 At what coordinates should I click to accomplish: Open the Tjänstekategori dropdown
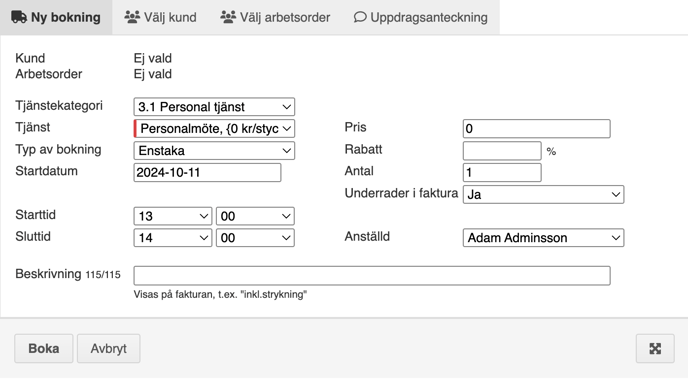point(214,107)
